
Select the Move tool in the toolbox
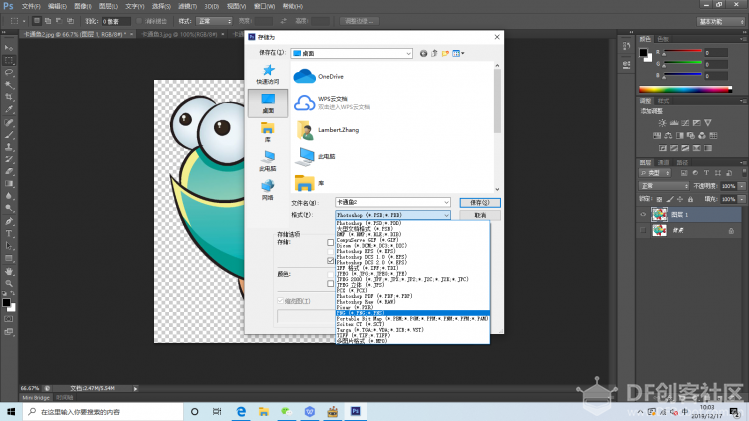click(9, 48)
